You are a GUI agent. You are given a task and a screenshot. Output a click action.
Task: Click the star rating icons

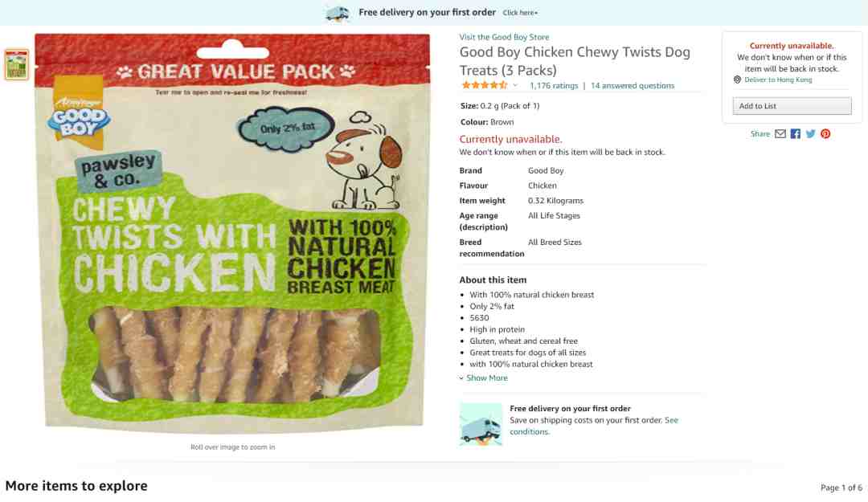(485, 85)
